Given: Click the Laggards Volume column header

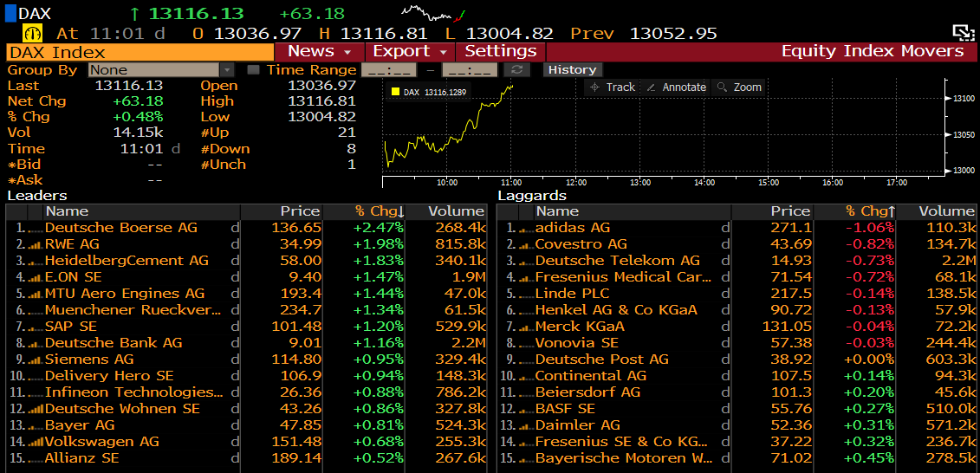Looking at the screenshot, I should pyautogui.click(x=938, y=212).
